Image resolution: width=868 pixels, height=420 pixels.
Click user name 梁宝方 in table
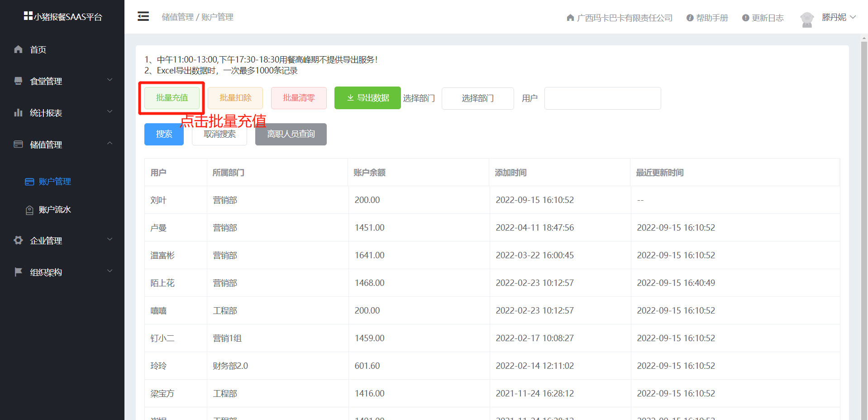(162, 394)
